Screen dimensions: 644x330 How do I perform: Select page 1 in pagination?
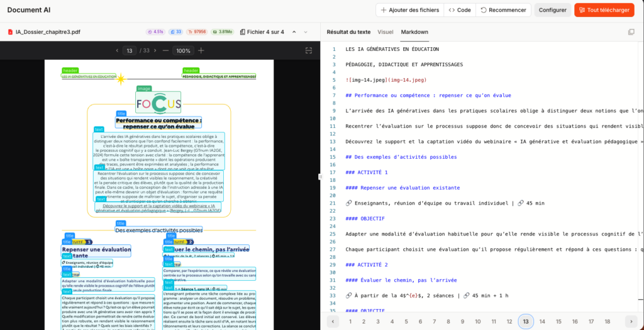(350, 321)
